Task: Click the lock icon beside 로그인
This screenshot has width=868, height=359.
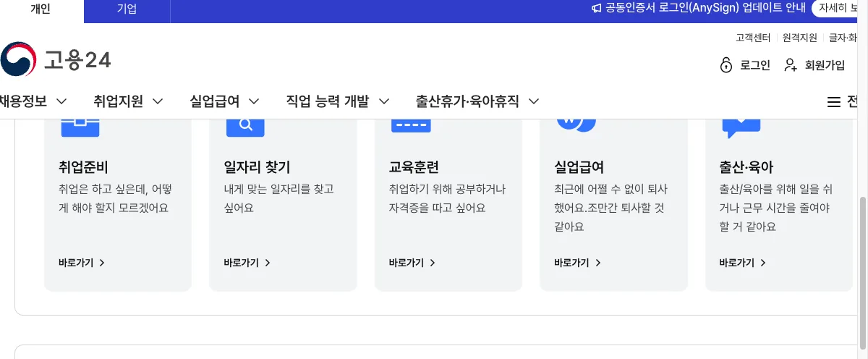Action: 726,65
